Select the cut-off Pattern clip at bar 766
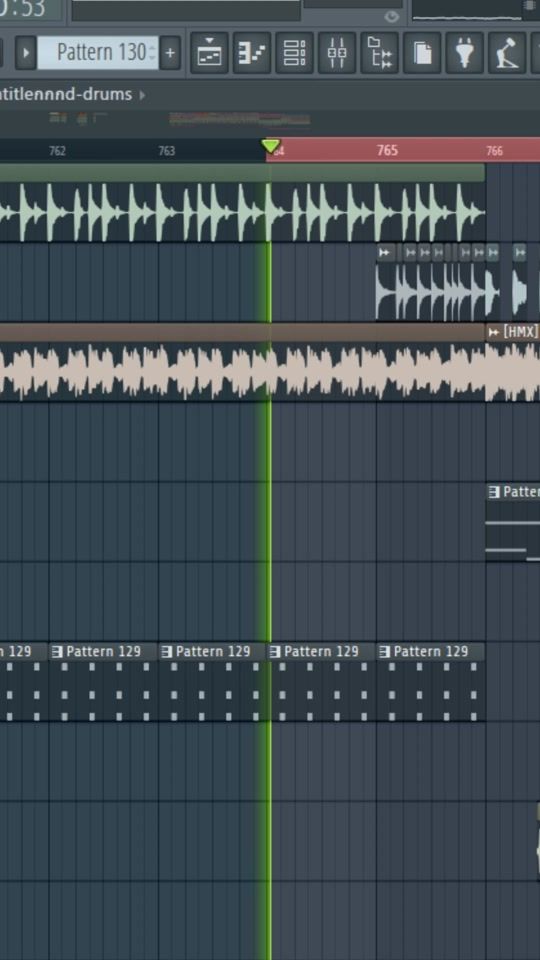This screenshot has height=960, width=540. 513,522
